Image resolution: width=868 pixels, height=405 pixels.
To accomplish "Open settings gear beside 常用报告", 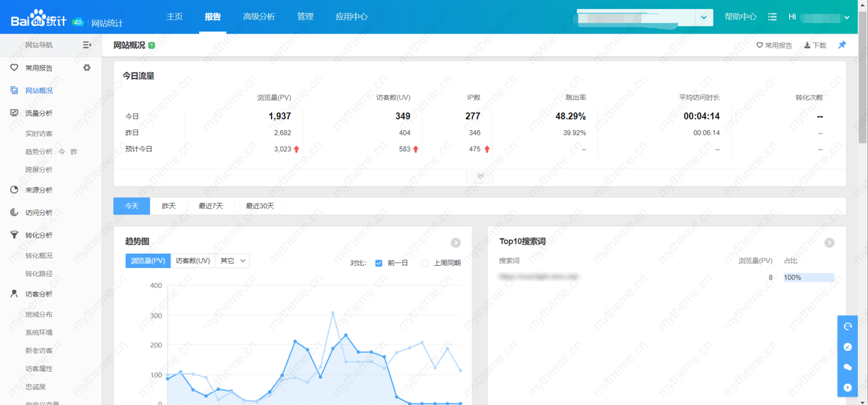I will (x=87, y=68).
